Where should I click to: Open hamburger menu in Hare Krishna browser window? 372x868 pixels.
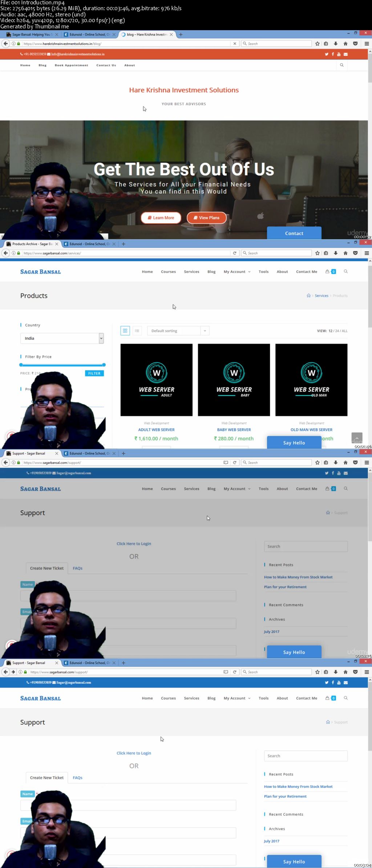367,44
